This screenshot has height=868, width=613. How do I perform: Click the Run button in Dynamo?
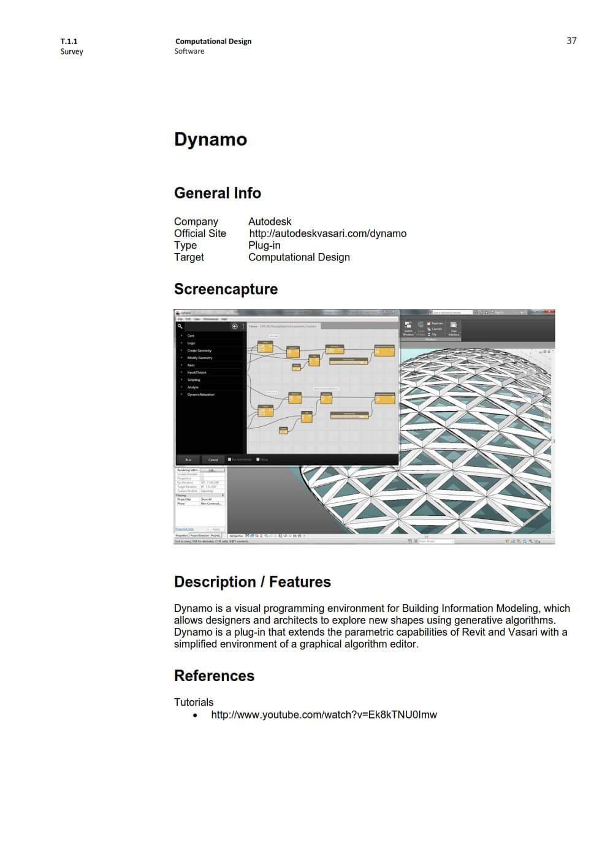[188, 459]
